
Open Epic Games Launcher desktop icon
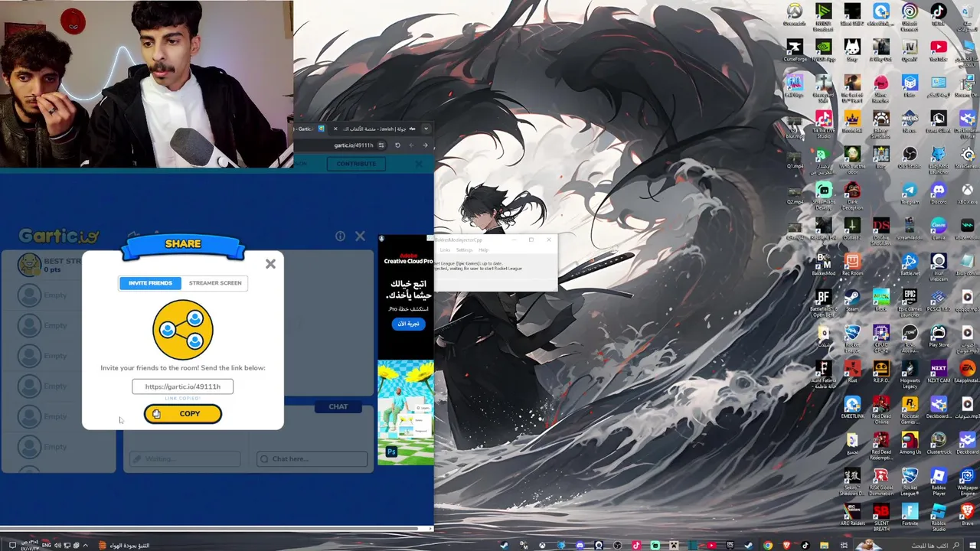[910, 303]
